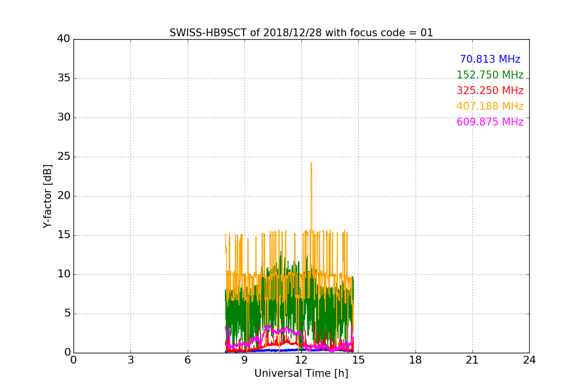Click the y-axis tick label 25

[64, 157]
